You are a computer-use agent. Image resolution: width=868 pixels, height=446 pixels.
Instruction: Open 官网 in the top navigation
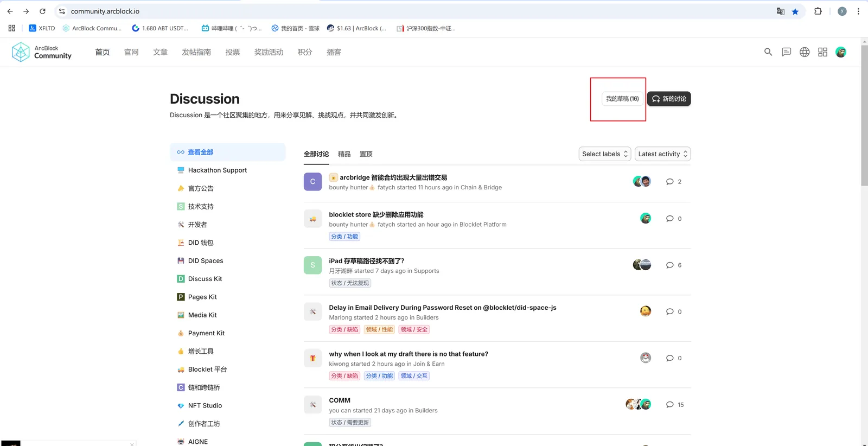click(x=131, y=52)
